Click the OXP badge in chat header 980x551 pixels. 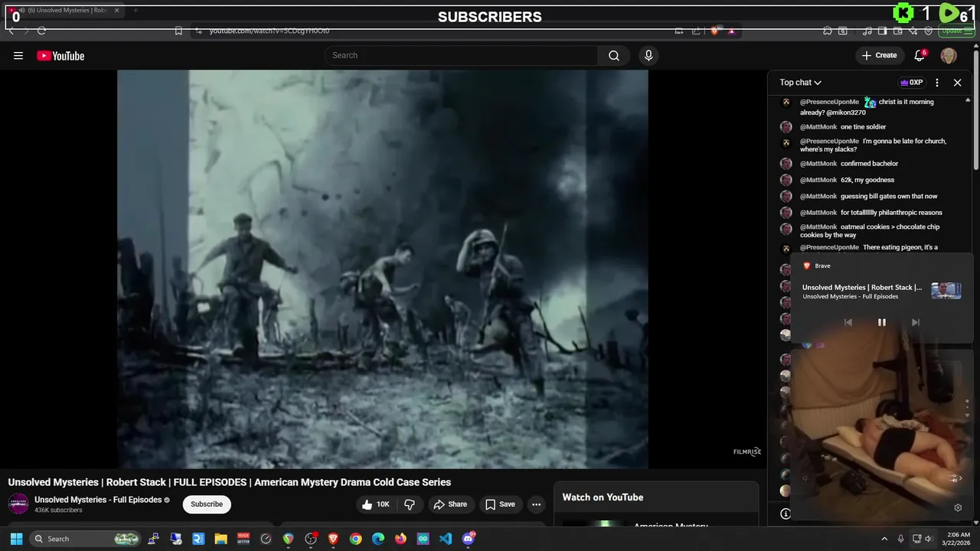911,83
